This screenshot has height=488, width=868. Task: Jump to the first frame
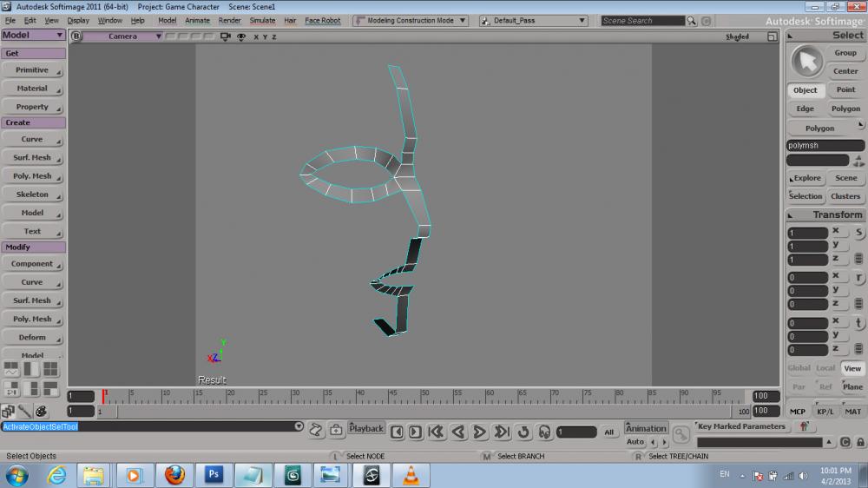(437, 432)
